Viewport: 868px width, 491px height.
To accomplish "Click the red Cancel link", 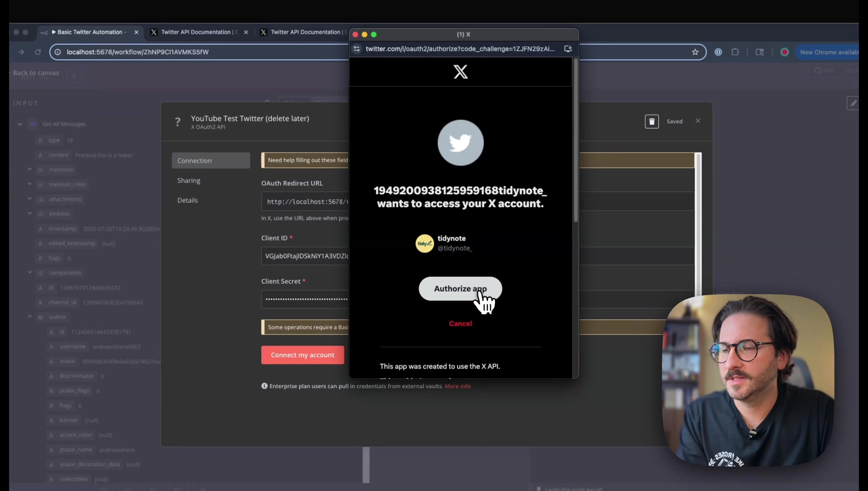I will tap(460, 324).
